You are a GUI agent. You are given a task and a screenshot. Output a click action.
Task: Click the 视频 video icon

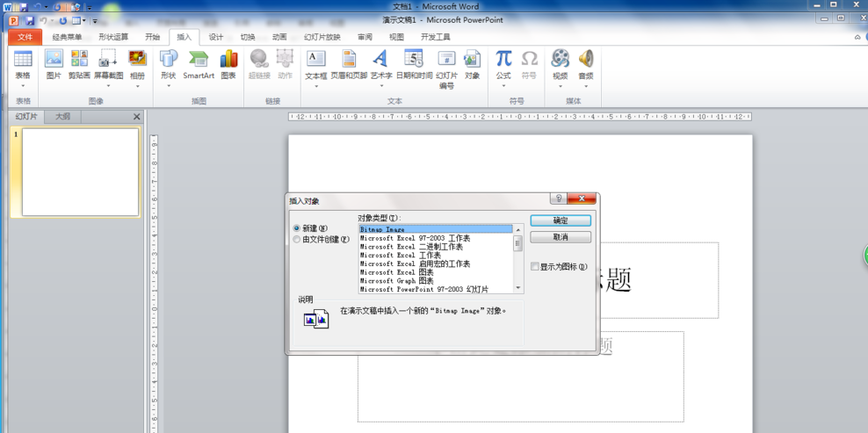coord(561,59)
